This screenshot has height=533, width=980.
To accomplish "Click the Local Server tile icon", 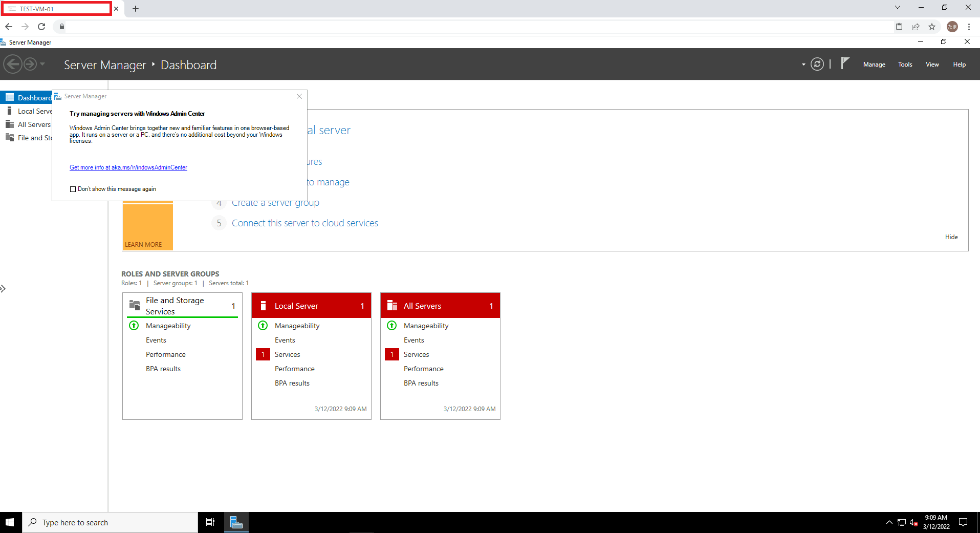I will tap(264, 306).
